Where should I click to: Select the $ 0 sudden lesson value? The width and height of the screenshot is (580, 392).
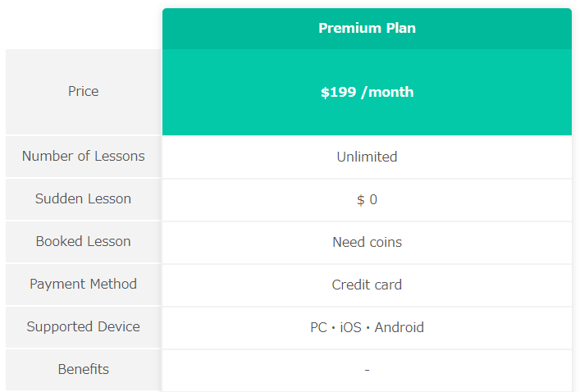[367, 200]
